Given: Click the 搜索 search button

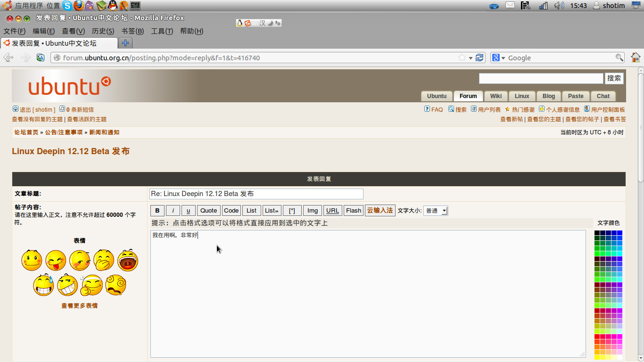Looking at the screenshot, I should point(614,78).
